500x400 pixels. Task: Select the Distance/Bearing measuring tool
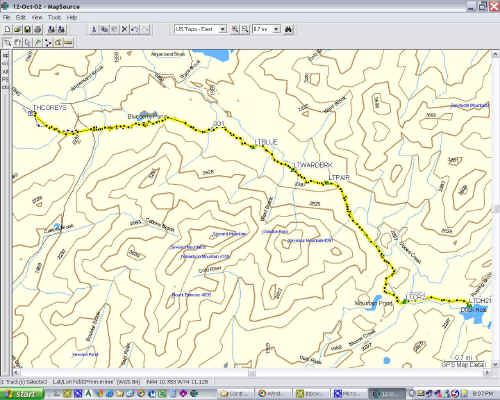(68, 43)
